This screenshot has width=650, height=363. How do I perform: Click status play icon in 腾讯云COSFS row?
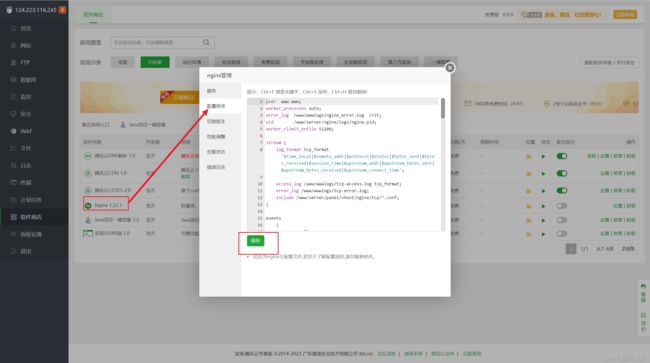(x=543, y=191)
